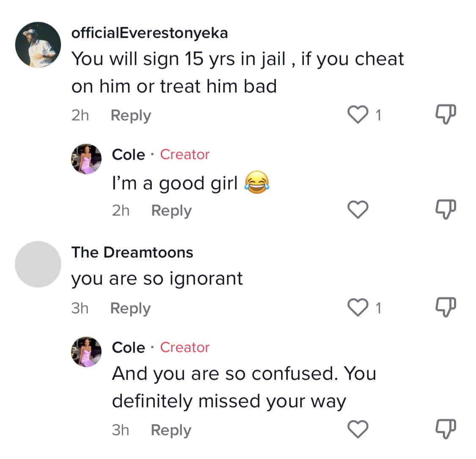Dislike Cole's 'so confused' reply
Screen dimensions: 476x459
tap(446, 429)
